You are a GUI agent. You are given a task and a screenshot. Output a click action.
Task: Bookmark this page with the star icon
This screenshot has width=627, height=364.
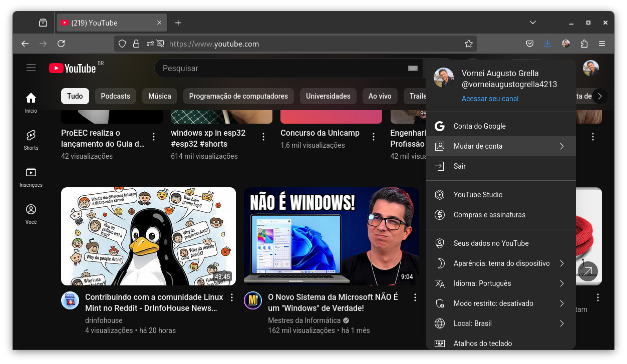click(469, 44)
